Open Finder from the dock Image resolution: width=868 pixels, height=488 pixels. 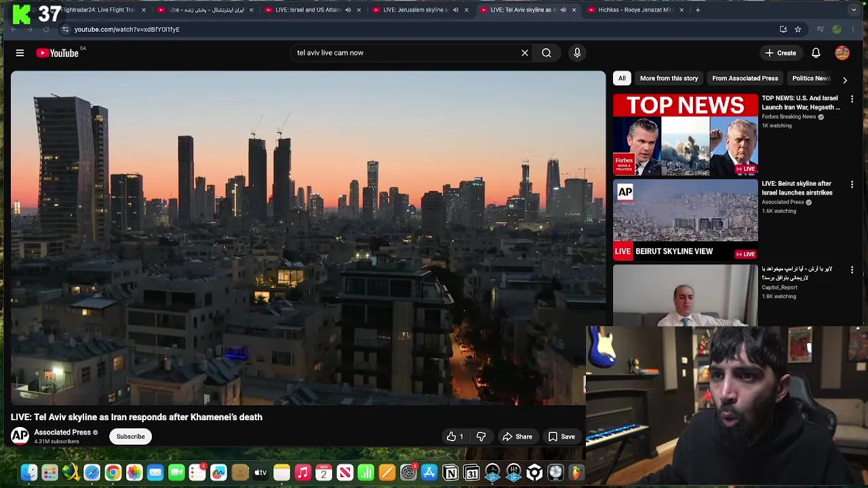(x=28, y=472)
